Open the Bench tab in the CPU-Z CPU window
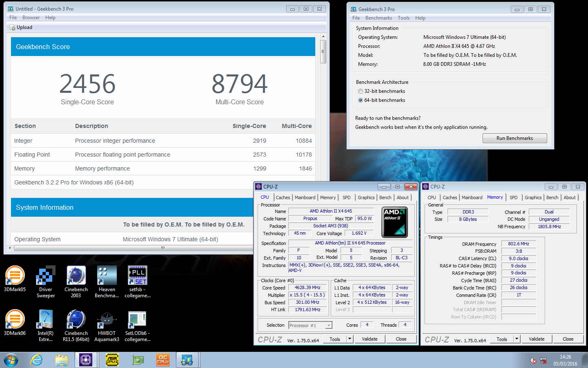The width and height of the screenshot is (588, 368). [385, 197]
